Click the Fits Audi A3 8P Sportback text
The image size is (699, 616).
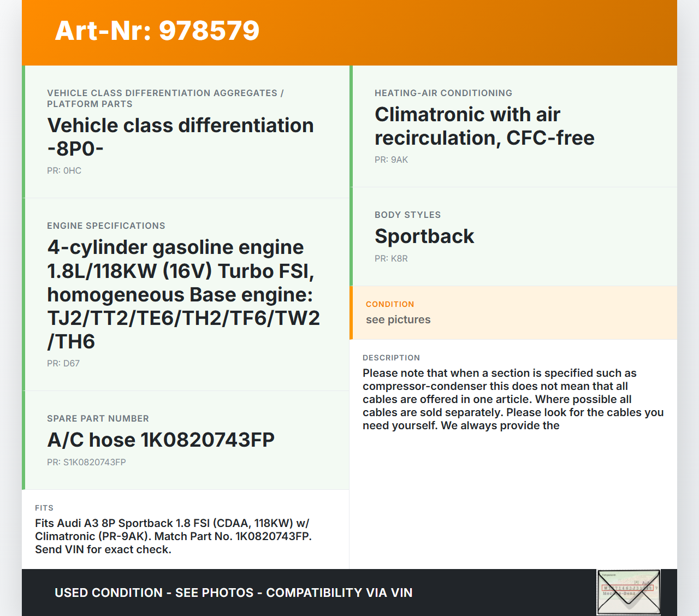point(173,536)
